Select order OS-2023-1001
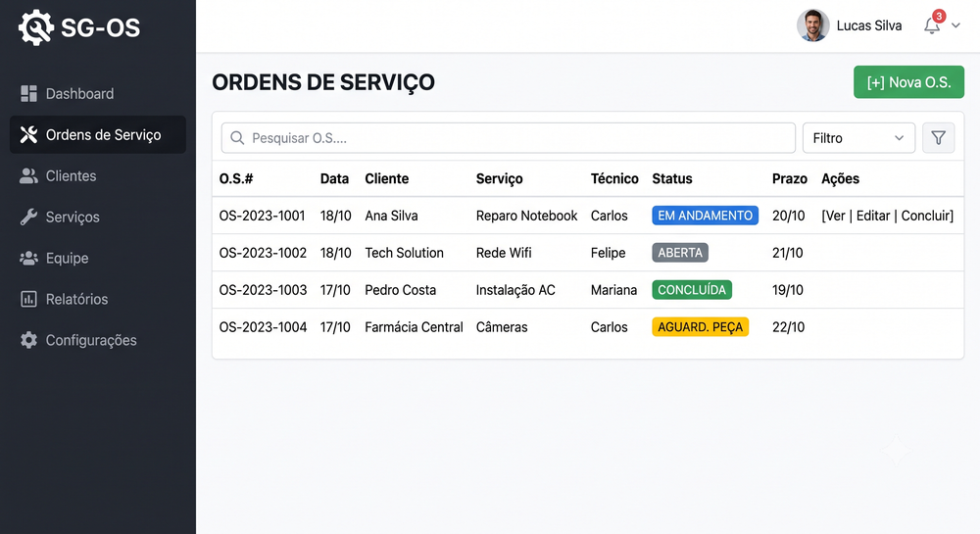The height and width of the screenshot is (534, 980). [x=262, y=216]
